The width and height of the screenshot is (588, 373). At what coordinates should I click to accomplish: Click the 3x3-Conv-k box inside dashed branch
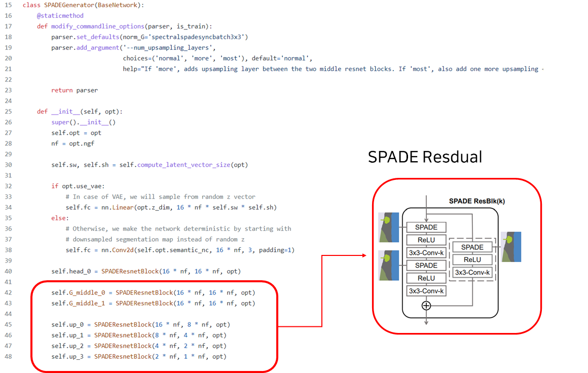pyautogui.click(x=472, y=273)
